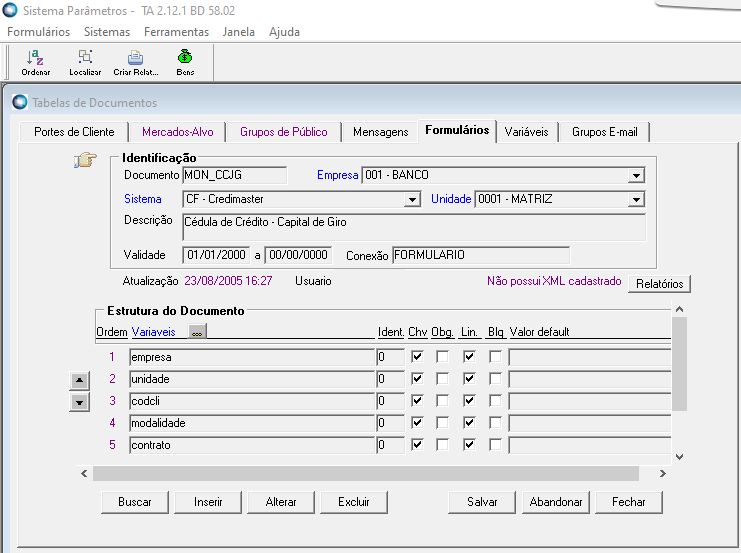Click the vertical scrollbar thumb of document structure
This screenshot has height=553, width=741.
tap(680, 364)
